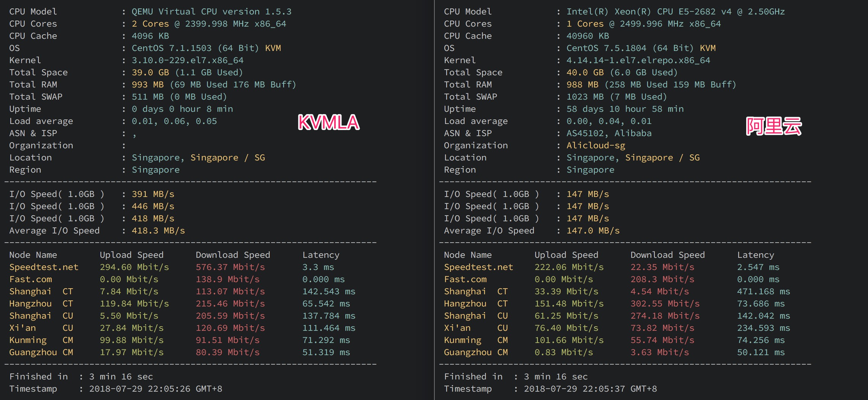Click the left timestamp 2018-07-29 22:05:26
The image size is (868, 400).
tap(155, 389)
